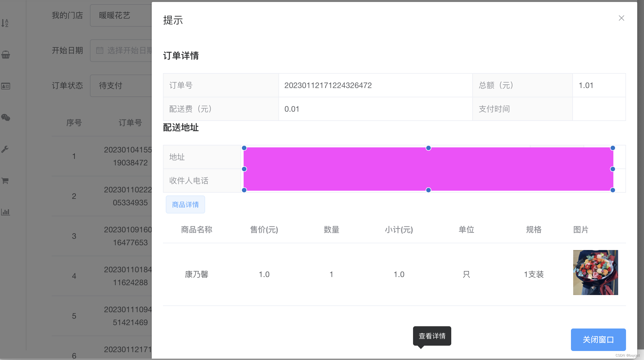Click the unit cell 只
The image size is (644, 360).
466,274
